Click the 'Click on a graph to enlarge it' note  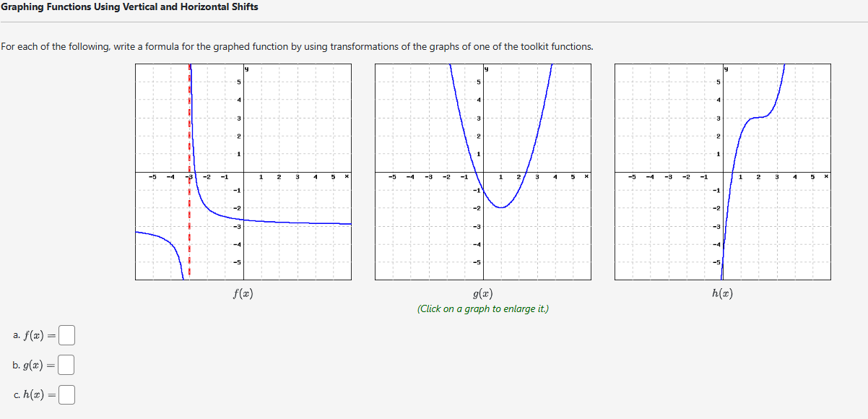[482, 307]
